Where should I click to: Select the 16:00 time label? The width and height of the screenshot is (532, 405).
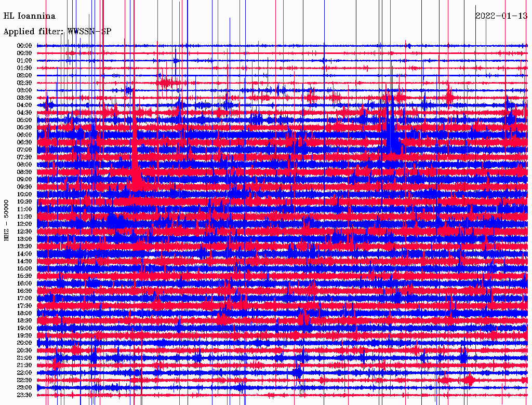[x=24, y=283]
